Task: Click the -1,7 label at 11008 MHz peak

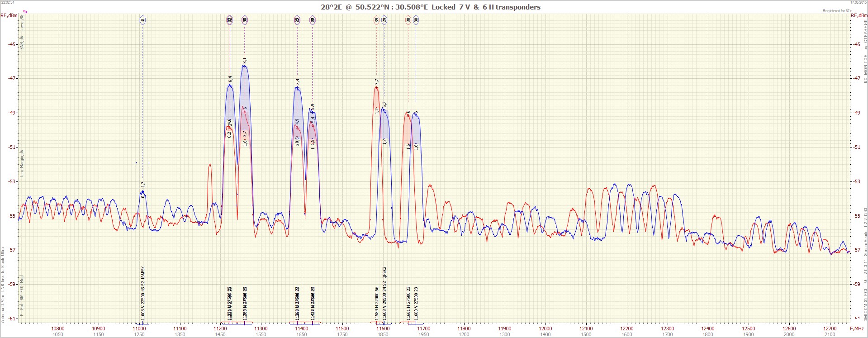Action: tap(142, 186)
